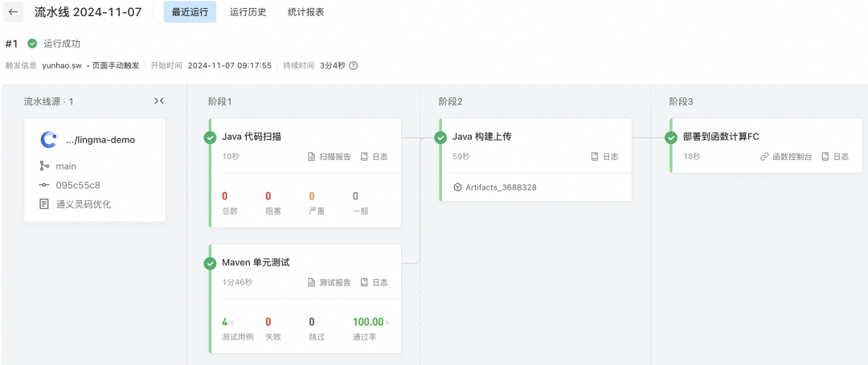Click the 部署到函数计算FC job title
This screenshot has height=365, width=868.
[x=721, y=137]
